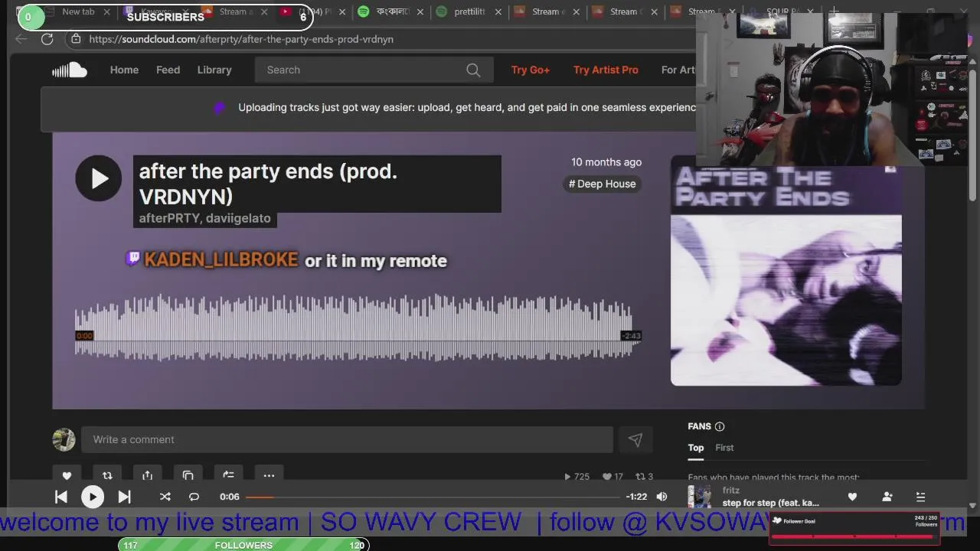Open the Next up queue list icon
Image resolution: width=980 pixels, height=551 pixels.
[x=920, y=497]
